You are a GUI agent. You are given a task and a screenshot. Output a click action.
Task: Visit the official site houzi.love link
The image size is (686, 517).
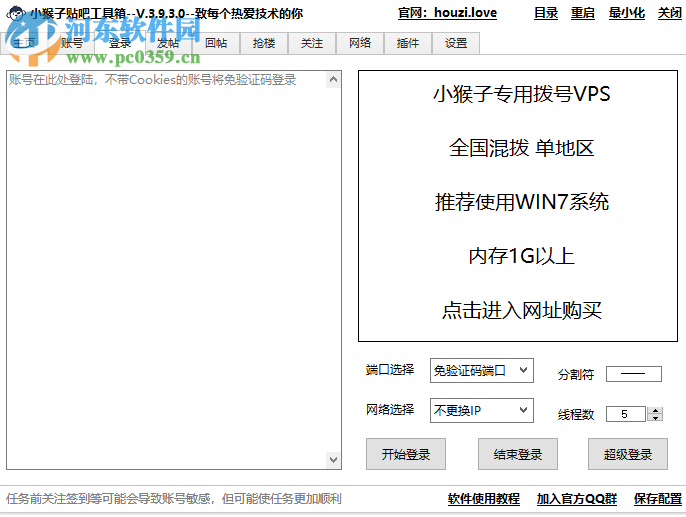click(447, 13)
